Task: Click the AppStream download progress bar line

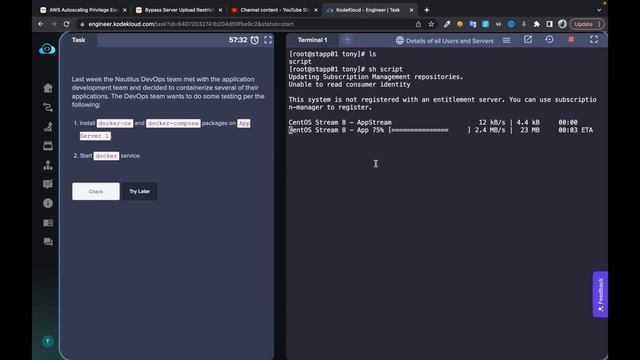Action: click(x=441, y=130)
